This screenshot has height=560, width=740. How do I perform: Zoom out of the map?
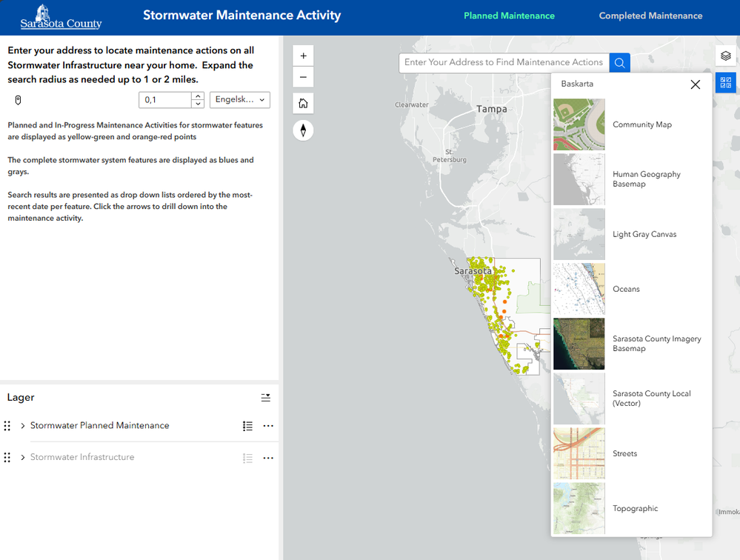[x=304, y=77]
